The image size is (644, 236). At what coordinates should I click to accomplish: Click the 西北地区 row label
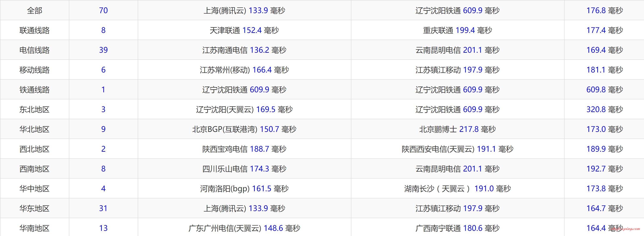[34, 149]
